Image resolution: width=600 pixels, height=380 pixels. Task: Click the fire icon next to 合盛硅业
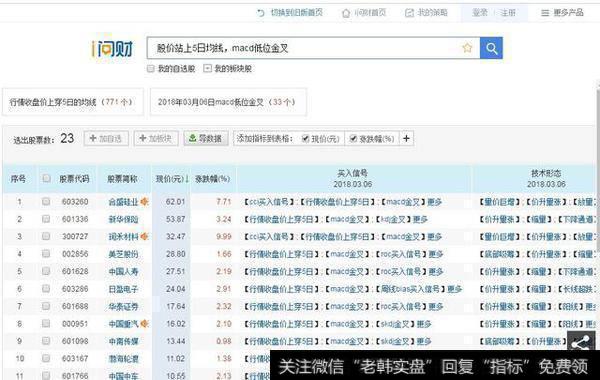[144, 202]
